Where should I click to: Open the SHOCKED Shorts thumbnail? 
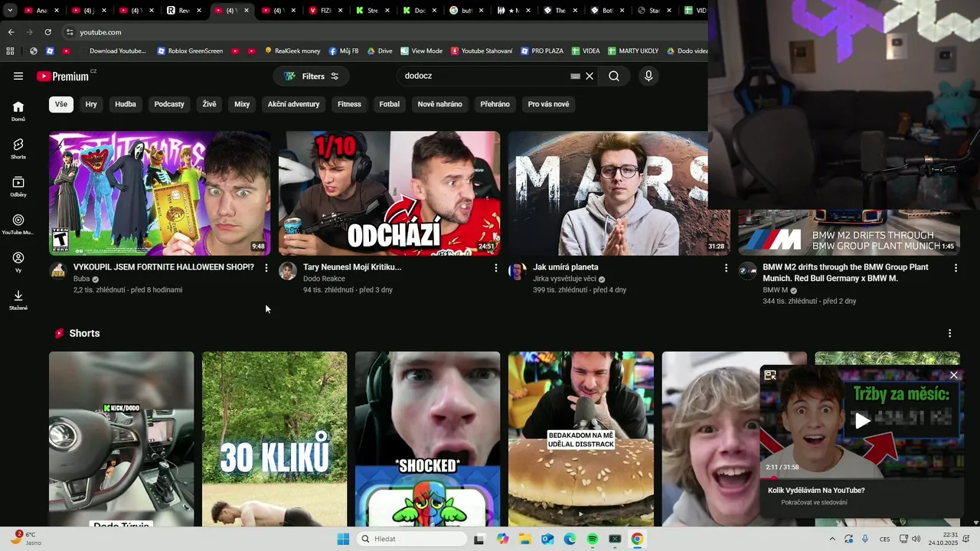tap(427, 439)
